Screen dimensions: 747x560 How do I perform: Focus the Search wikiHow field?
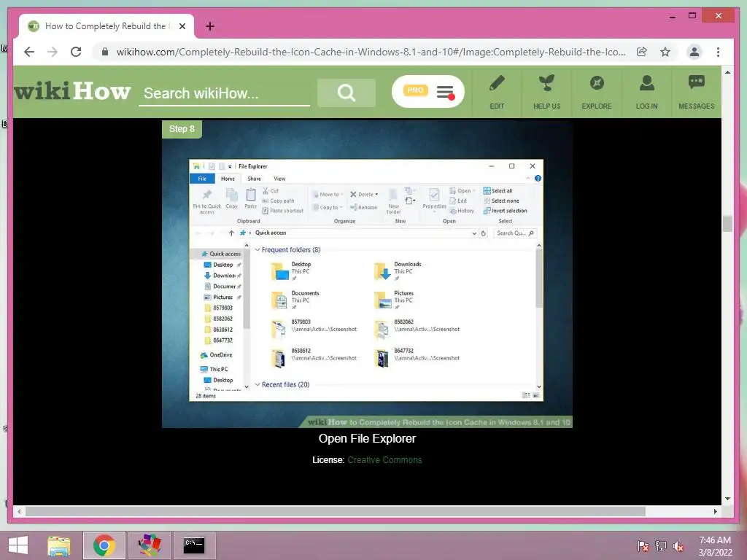pos(224,93)
